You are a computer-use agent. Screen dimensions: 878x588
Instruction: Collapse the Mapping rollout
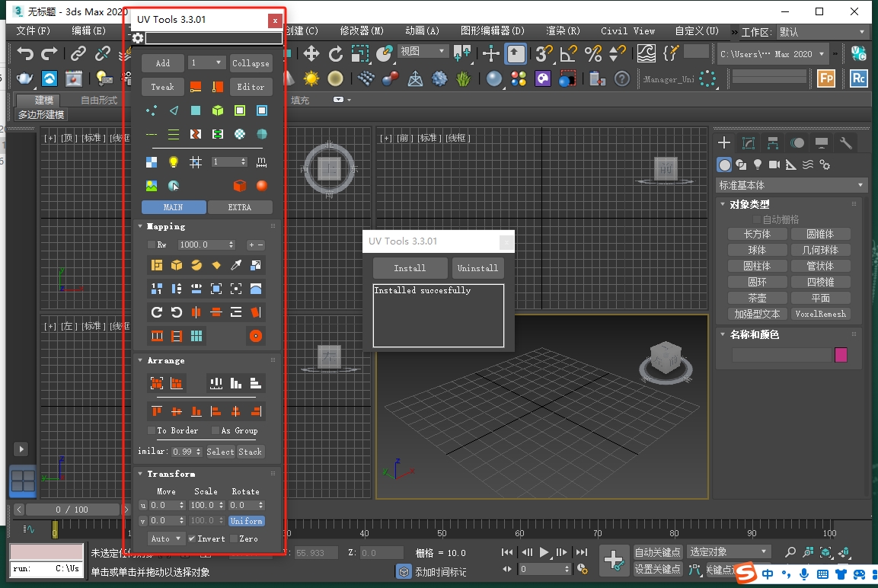[x=141, y=226]
